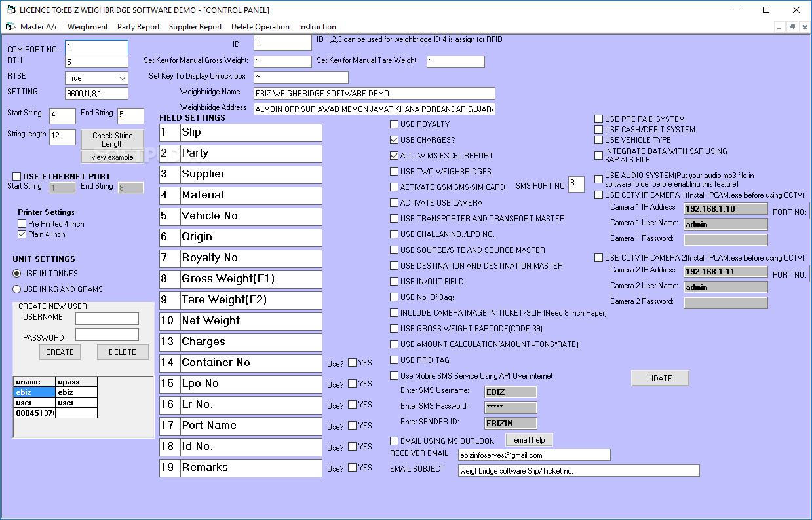Check USE RFID TAG
This screenshot has height=520, width=812.
pos(395,360)
